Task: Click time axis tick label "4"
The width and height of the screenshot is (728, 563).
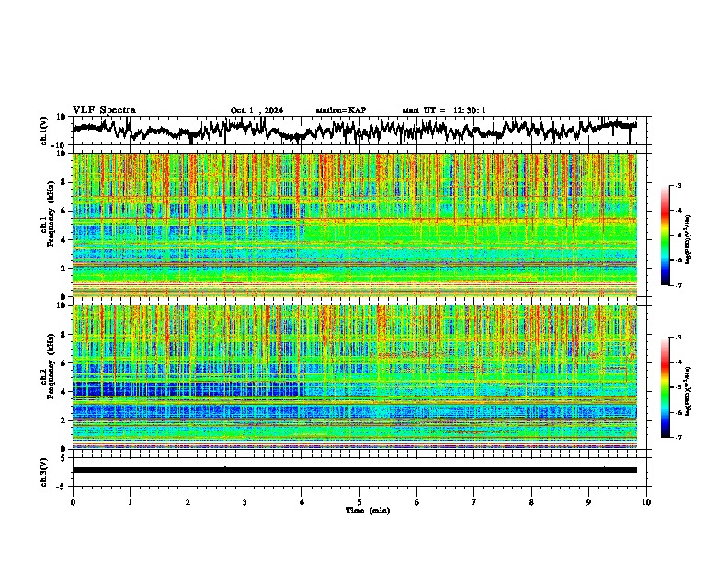Action: point(302,502)
